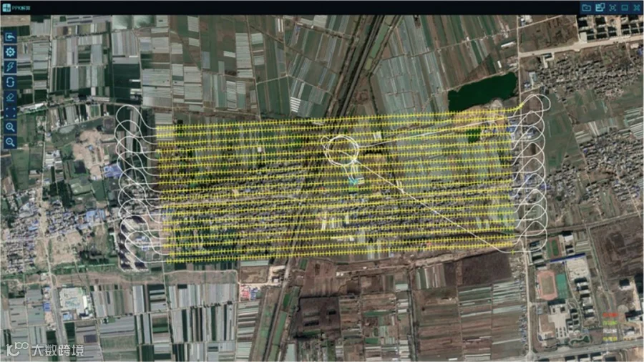
Task: Zoom in with the plus magnifier icon
Action: 10,127
